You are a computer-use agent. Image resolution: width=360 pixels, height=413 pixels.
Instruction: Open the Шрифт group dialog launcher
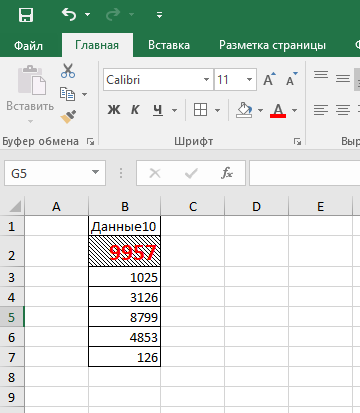[x=297, y=142]
